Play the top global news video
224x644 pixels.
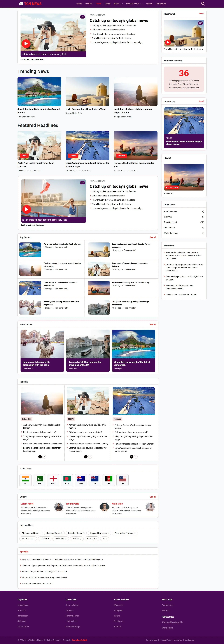point(26,43)
